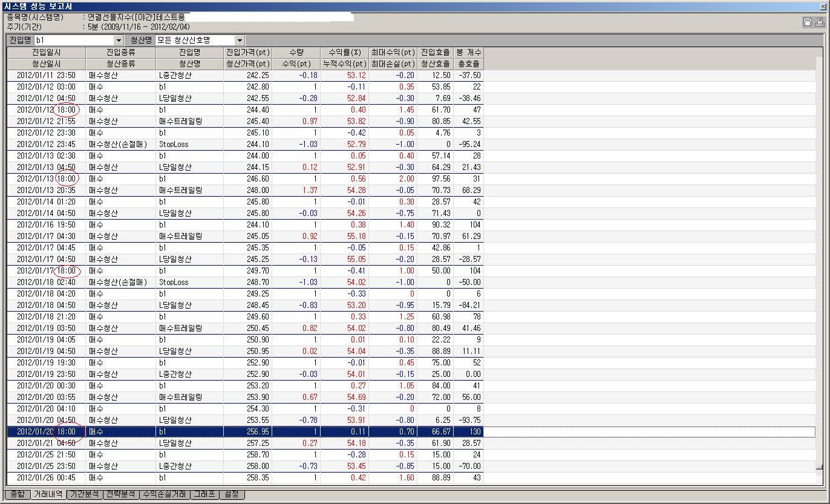Click the save report icon
The height and width of the screenshot is (504, 830).
(807, 22)
